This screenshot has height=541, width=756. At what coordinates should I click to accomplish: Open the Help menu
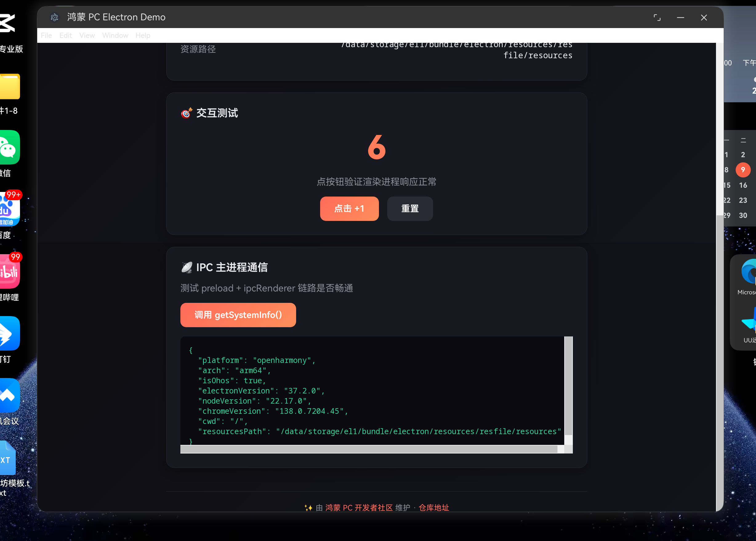[143, 35]
